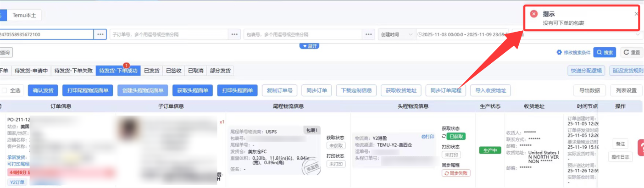This screenshot has height=188, width=644.
Task: Click the gear icon beside 修改搜索条件
Action: coord(559,53)
